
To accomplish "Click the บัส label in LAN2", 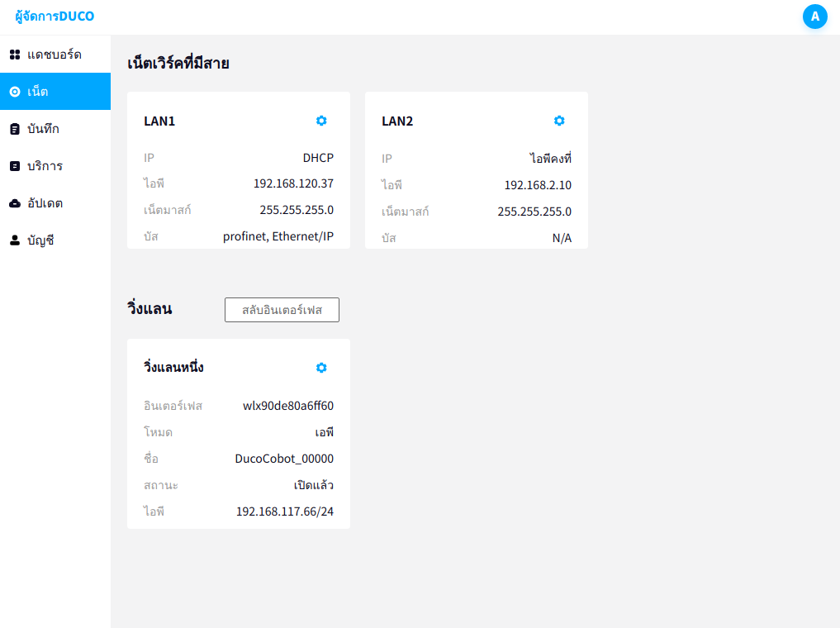I will [x=389, y=238].
